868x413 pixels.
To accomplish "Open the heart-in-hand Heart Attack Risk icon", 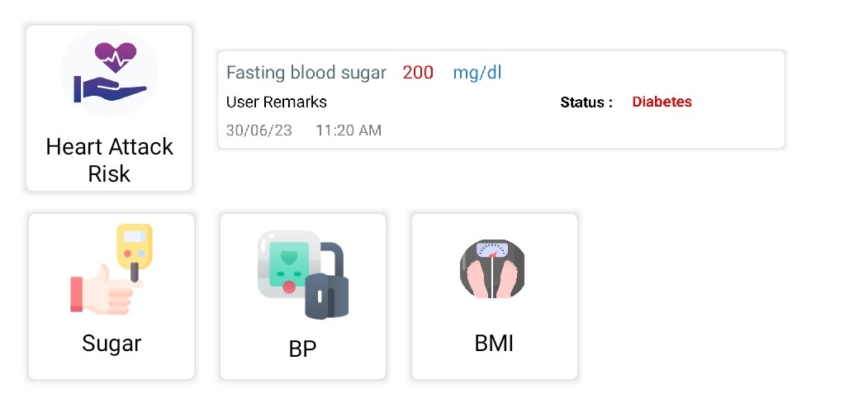I will pyautogui.click(x=109, y=73).
